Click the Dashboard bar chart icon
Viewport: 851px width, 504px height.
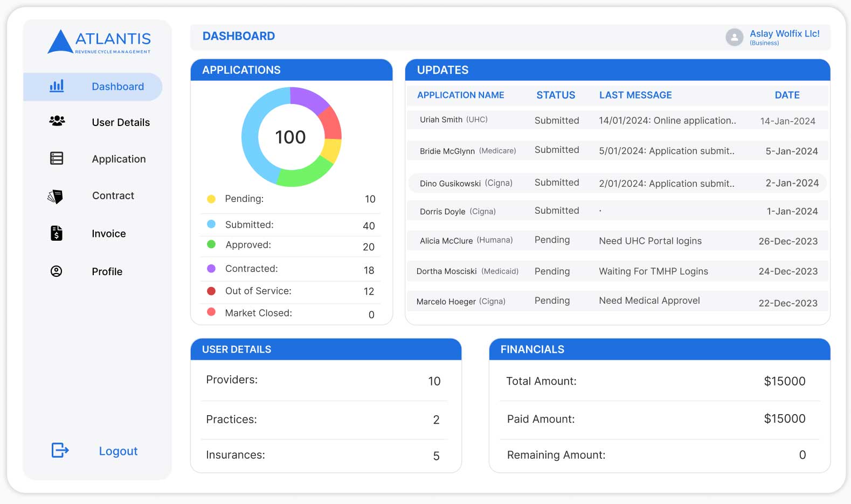tap(57, 86)
